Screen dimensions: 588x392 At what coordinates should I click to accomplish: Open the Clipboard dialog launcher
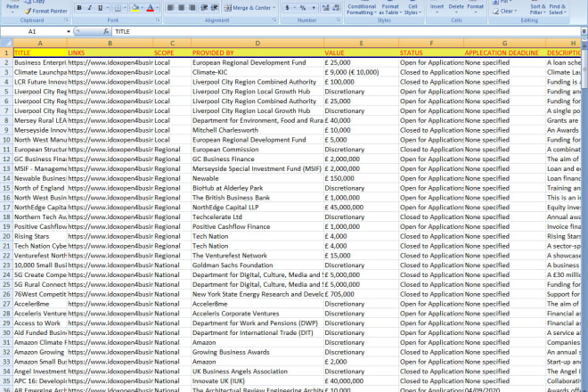coord(67,20)
